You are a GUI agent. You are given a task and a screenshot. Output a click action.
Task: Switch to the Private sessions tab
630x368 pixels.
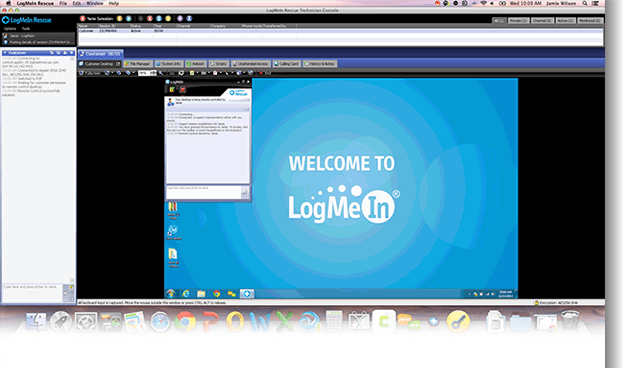pyautogui.click(x=518, y=20)
